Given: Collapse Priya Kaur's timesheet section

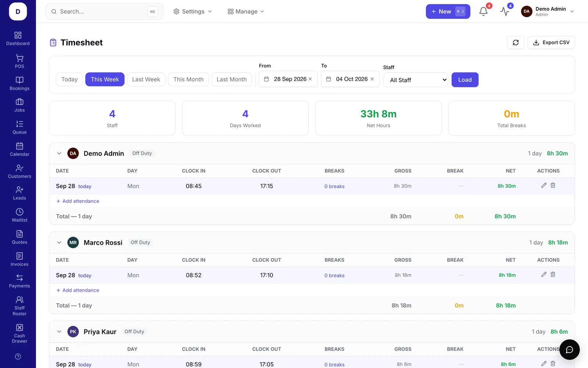Looking at the screenshot, I should pos(59,332).
